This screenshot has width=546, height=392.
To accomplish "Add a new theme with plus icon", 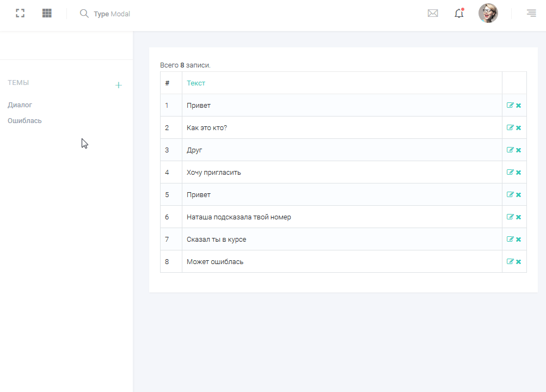I will (119, 85).
